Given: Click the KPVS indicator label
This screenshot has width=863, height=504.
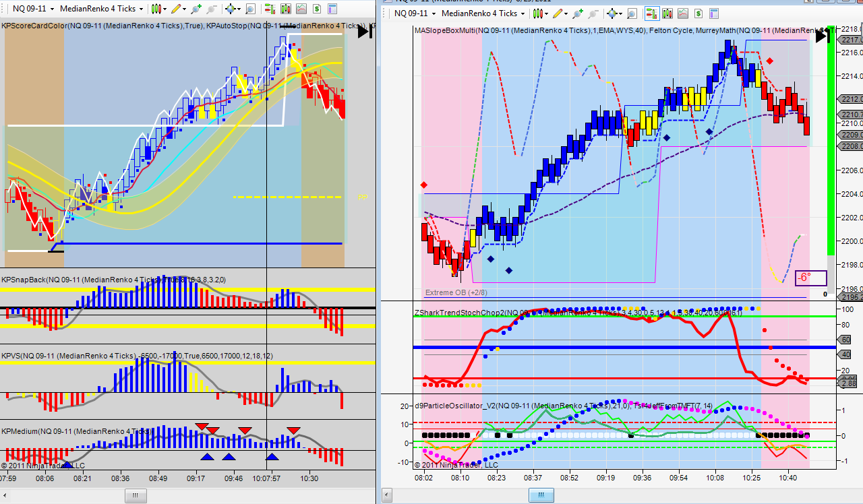Looking at the screenshot, I should pyautogui.click(x=136, y=355).
